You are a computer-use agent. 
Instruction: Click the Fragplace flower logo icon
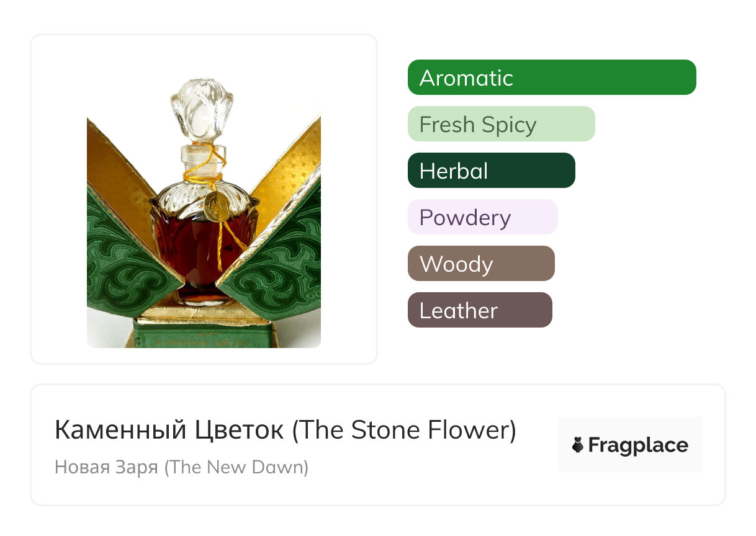click(578, 445)
